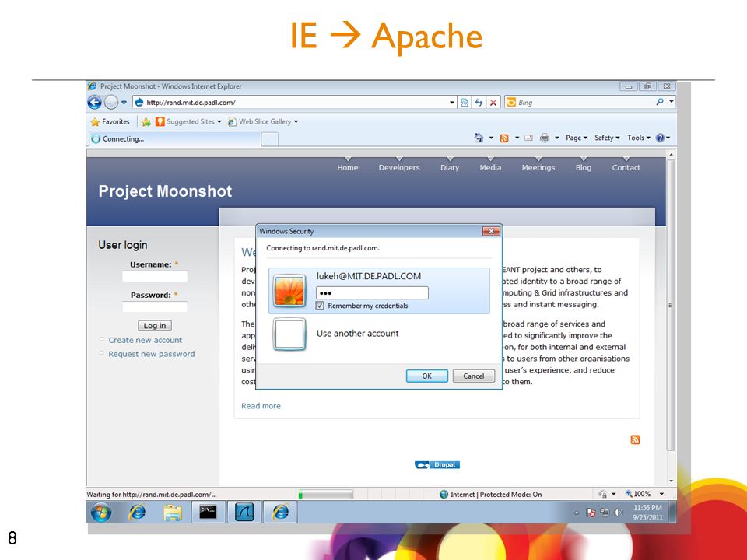747x560 pixels.
Task: Click the Print icon in command bar
Action: 545,138
